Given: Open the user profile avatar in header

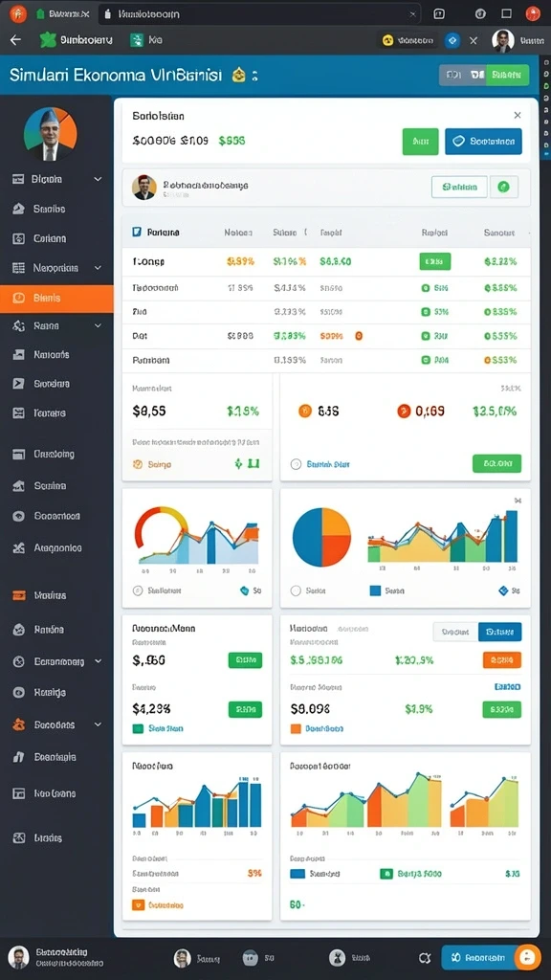Looking at the screenshot, I should [x=503, y=40].
